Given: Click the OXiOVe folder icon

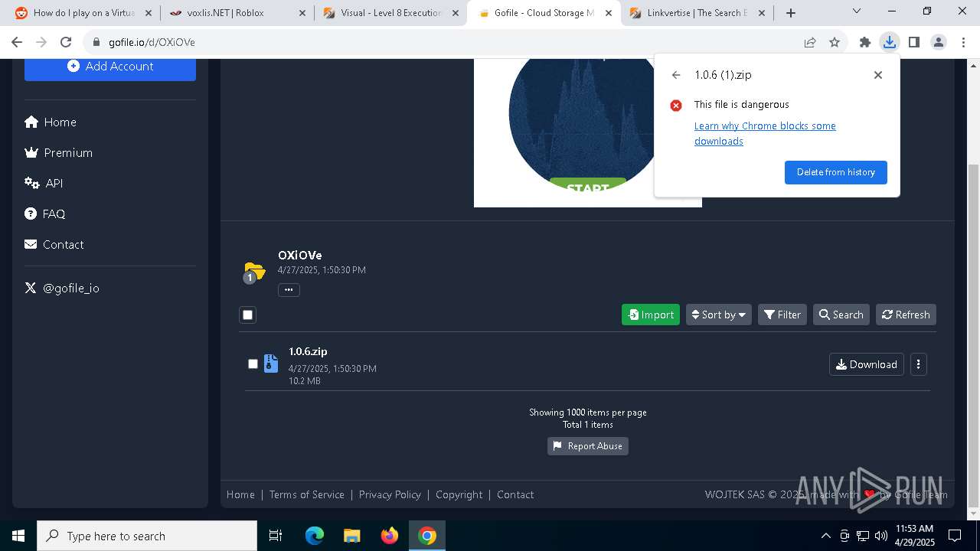Looking at the screenshot, I should click(x=254, y=272).
